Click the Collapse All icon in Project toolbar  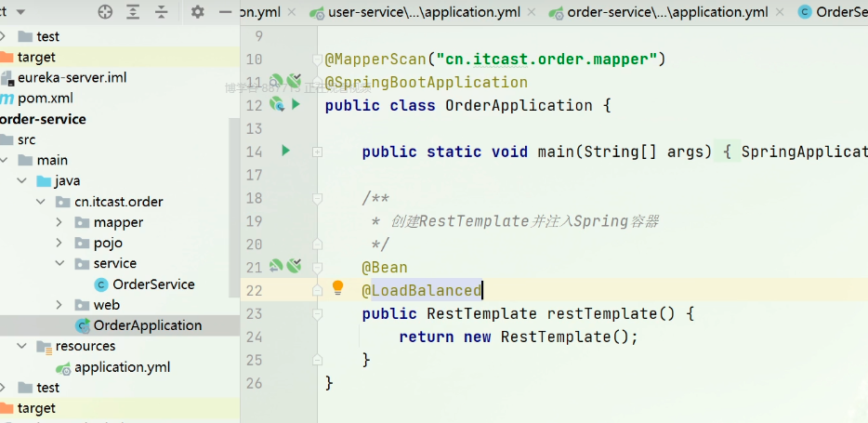pos(161,12)
